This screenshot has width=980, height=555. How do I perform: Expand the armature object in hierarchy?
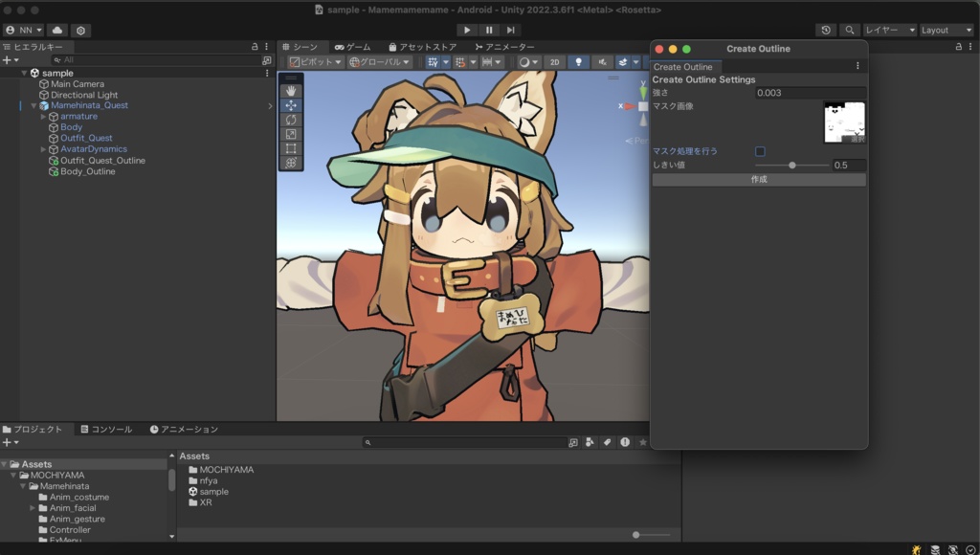click(x=43, y=117)
